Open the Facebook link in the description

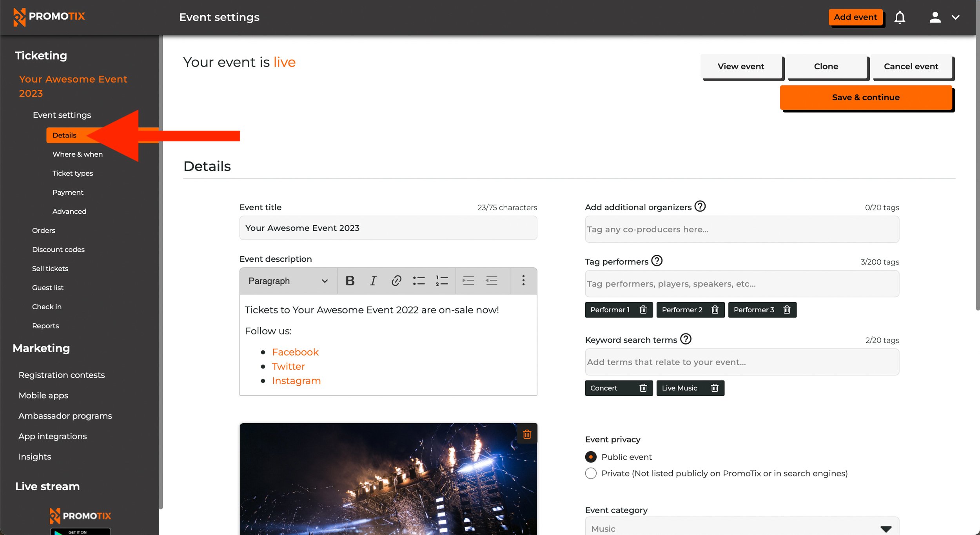[x=295, y=352]
